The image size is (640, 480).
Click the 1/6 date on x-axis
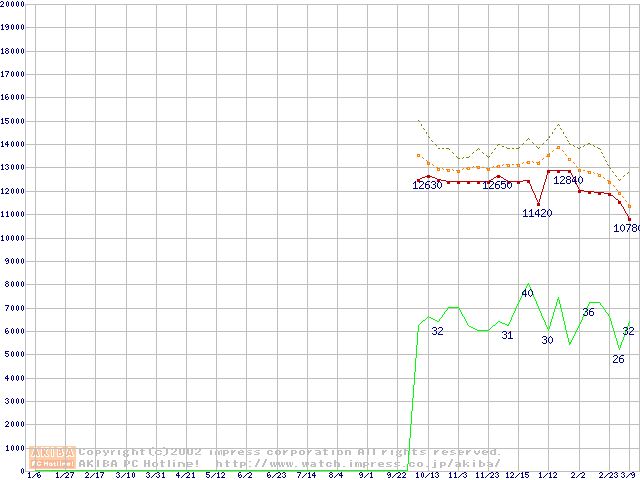click(33, 475)
